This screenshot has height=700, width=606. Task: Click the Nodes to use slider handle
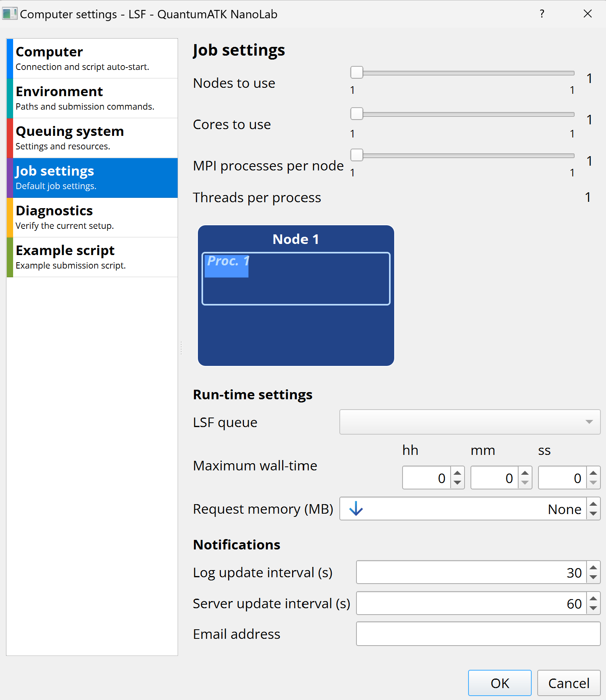coord(357,73)
